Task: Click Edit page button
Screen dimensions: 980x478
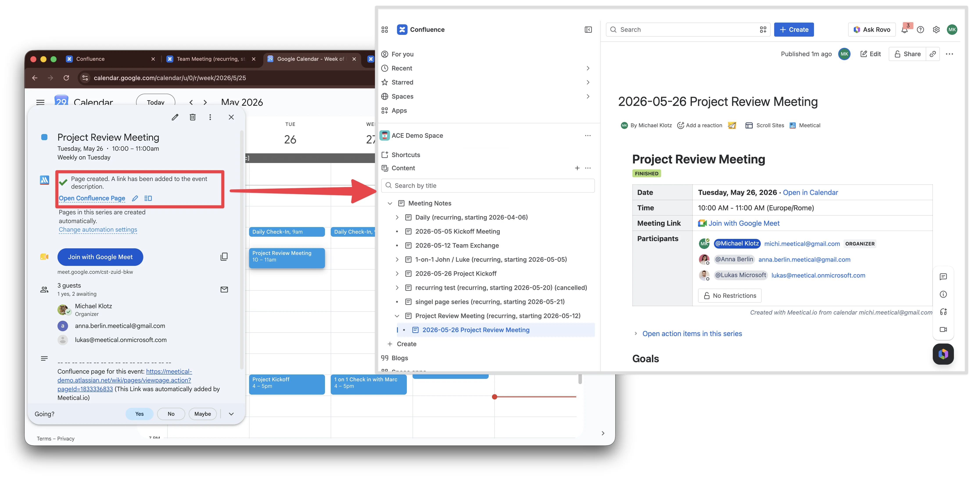Action: point(871,54)
